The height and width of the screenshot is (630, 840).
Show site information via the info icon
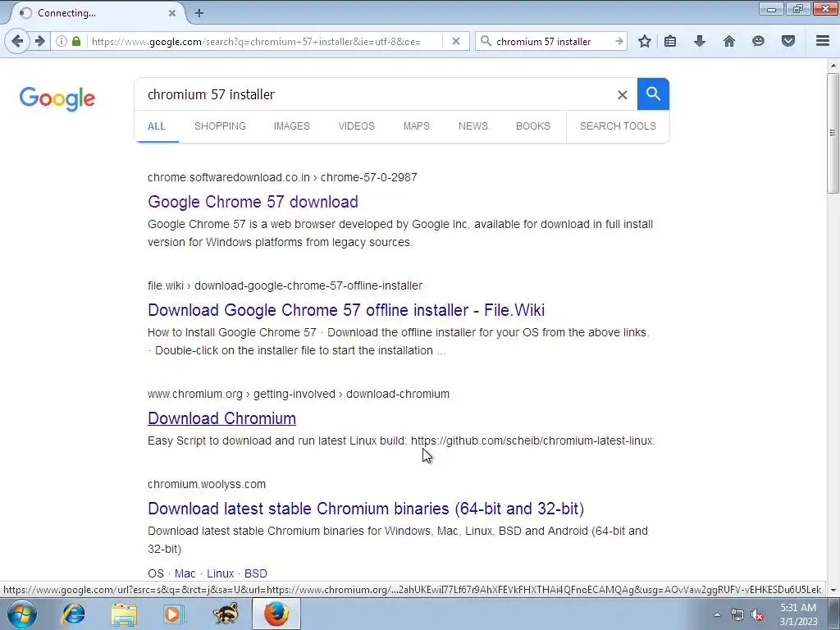[62, 41]
